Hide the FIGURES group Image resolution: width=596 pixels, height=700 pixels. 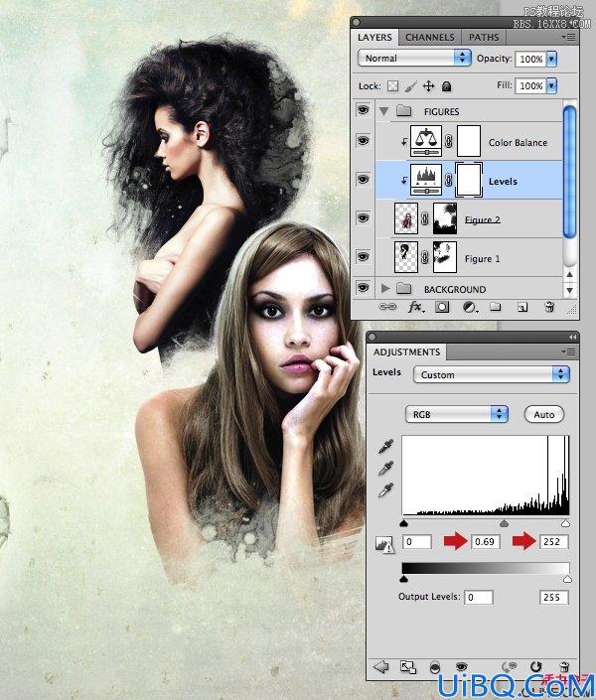[x=364, y=110]
